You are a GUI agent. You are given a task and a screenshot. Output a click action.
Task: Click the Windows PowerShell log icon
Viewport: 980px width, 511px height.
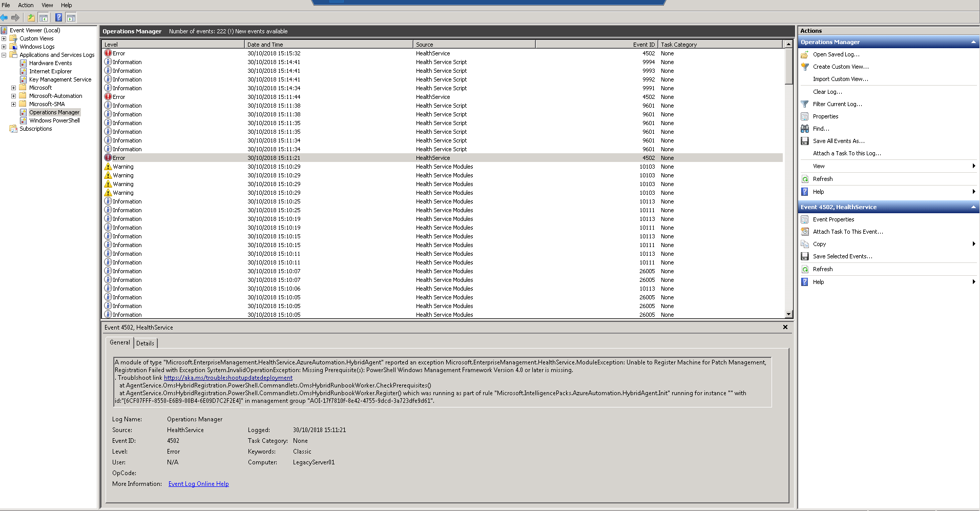pyautogui.click(x=23, y=120)
